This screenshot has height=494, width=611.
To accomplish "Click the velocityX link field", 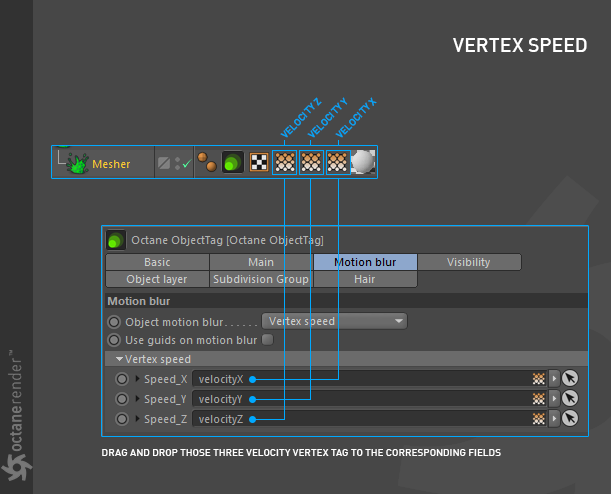I will pyautogui.click(x=370, y=379).
